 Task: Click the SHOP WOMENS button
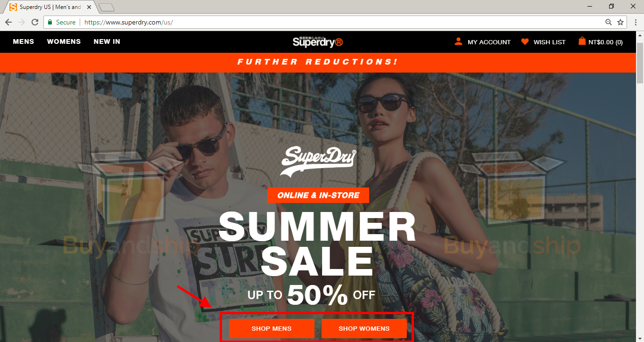364,328
